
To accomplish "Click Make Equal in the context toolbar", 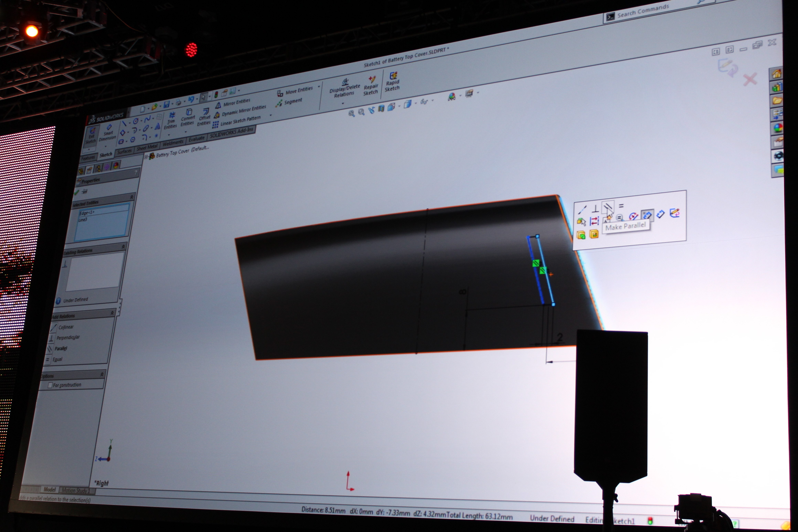I will pos(621,206).
